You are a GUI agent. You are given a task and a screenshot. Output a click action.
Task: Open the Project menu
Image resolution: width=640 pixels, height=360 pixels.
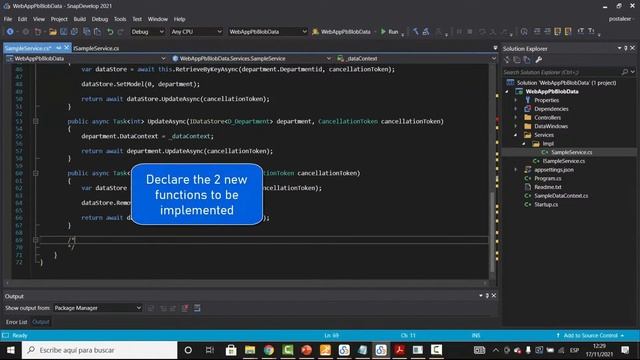coord(59,19)
